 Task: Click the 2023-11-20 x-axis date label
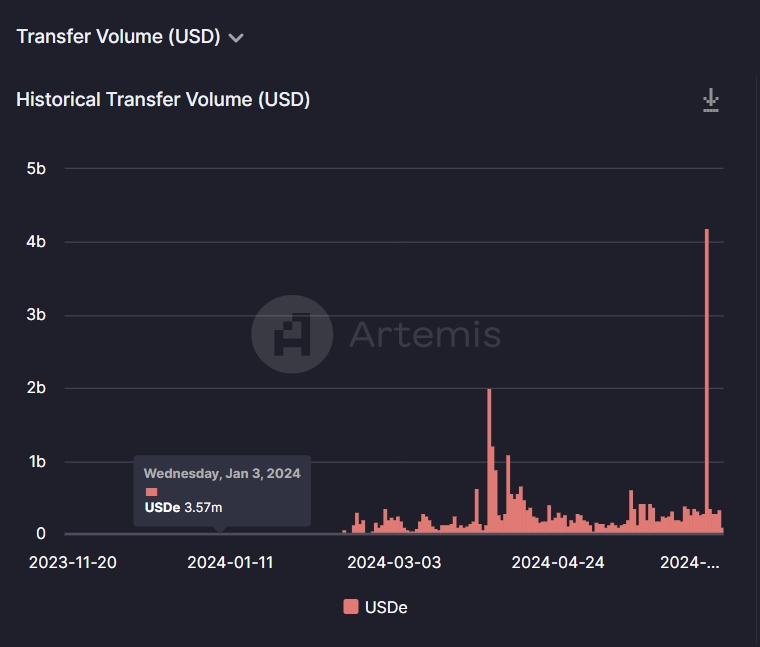coord(72,562)
